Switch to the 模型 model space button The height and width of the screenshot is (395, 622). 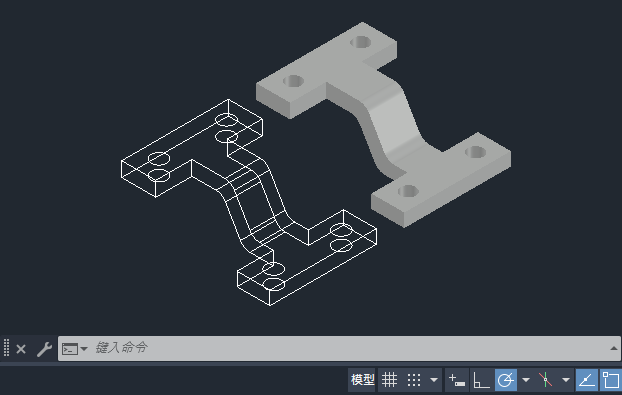tap(362, 380)
